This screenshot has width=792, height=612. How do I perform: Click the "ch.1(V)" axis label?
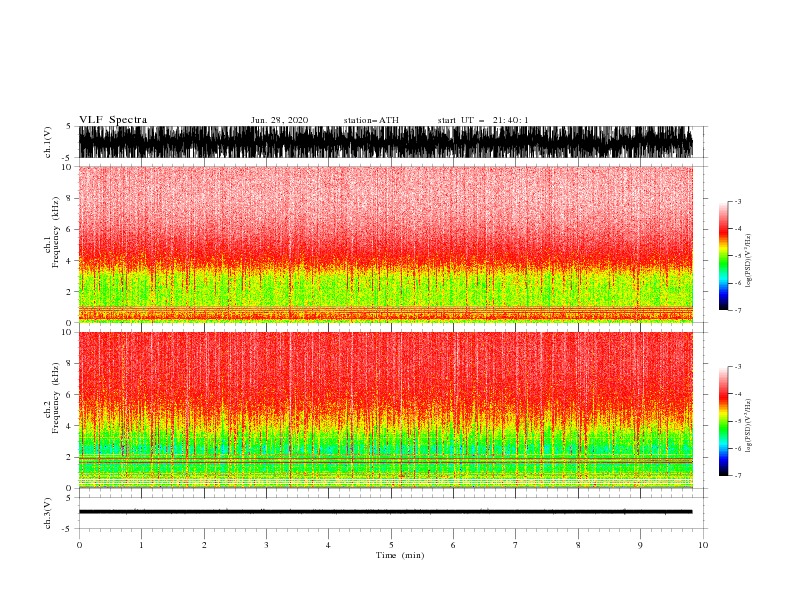tap(48, 142)
